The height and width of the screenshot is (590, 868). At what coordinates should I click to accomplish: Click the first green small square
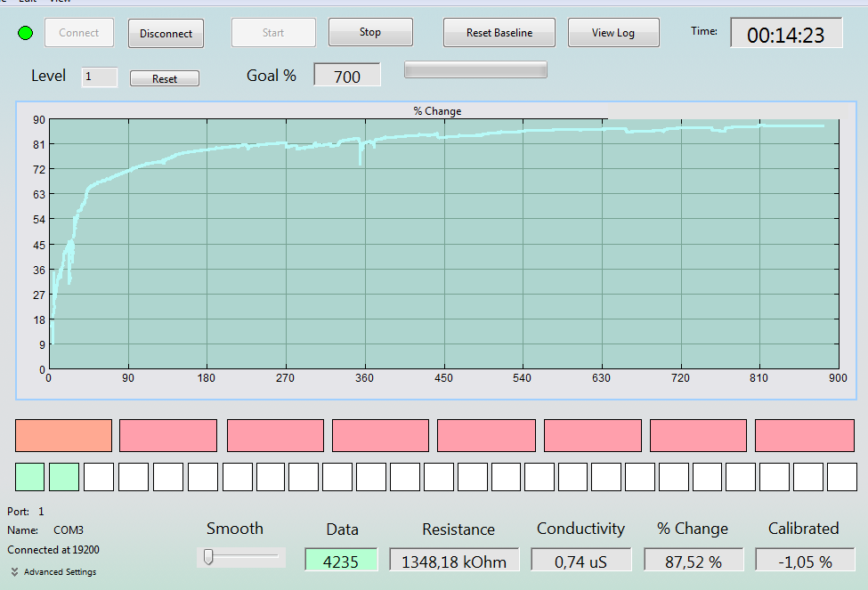coord(30,477)
